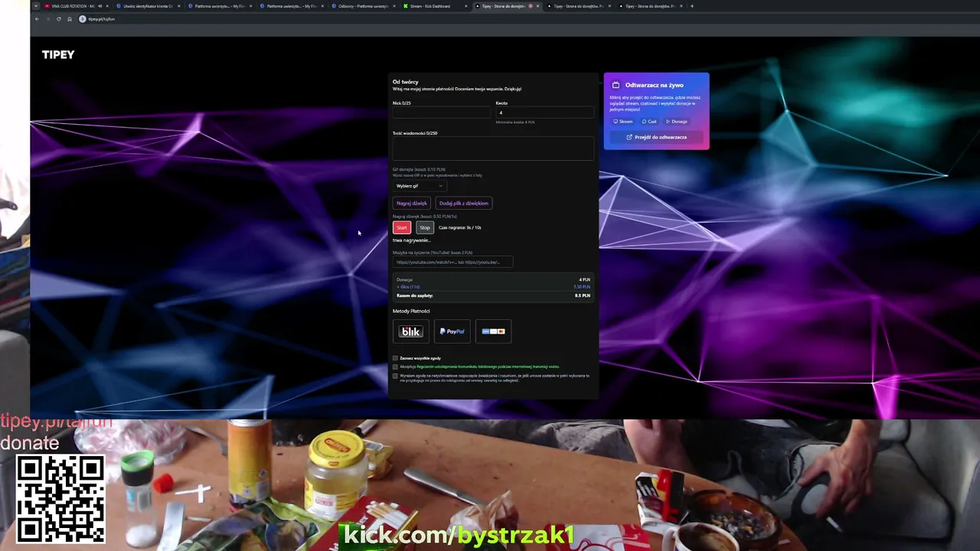Select the Donacje chip in player card
980x551 pixels.
tap(677, 122)
